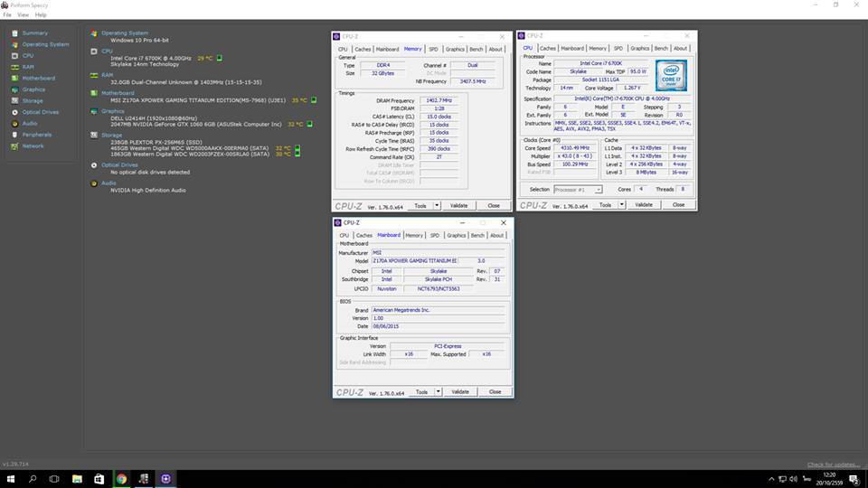
Task: Select Optical Drives sidebar icon in Speccy
Action: (15, 112)
